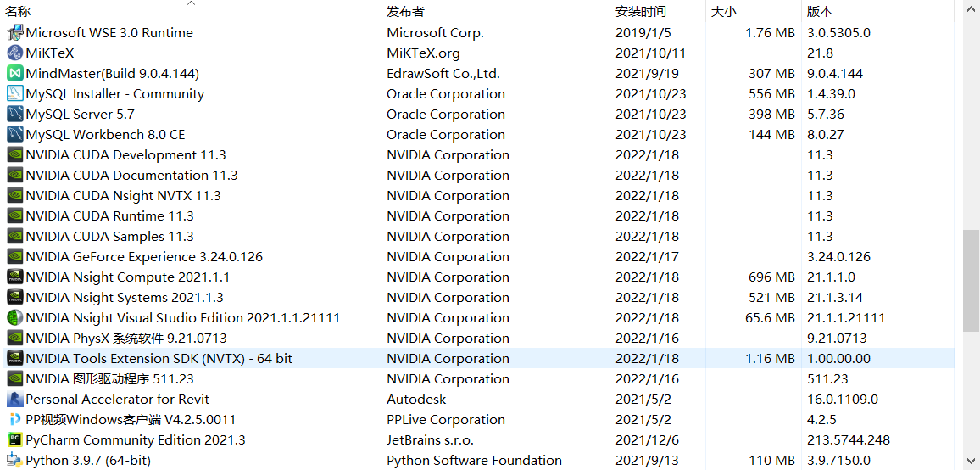
Task: Click size value 65.6 MB
Action: click(770, 318)
